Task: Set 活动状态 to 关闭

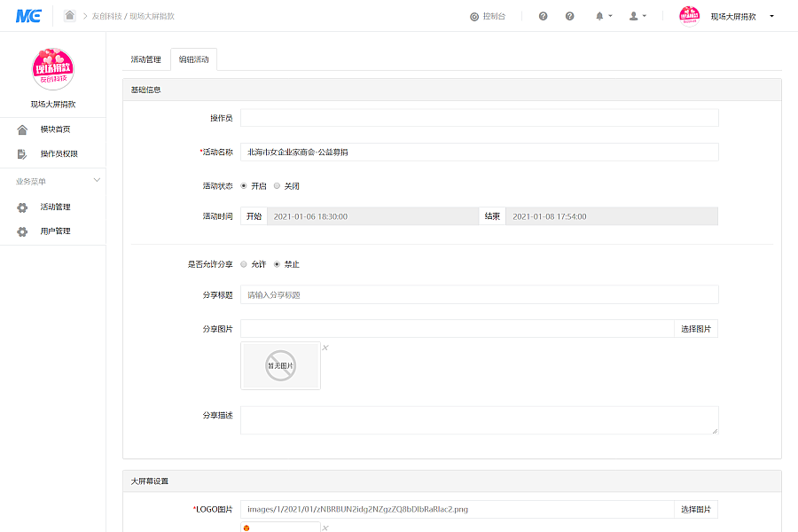Action: point(277,186)
